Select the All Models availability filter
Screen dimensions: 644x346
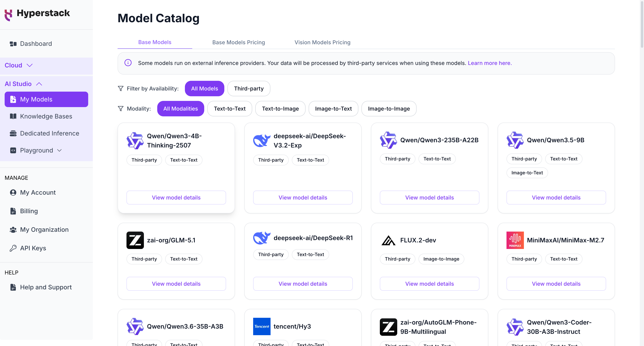tap(204, 89)
